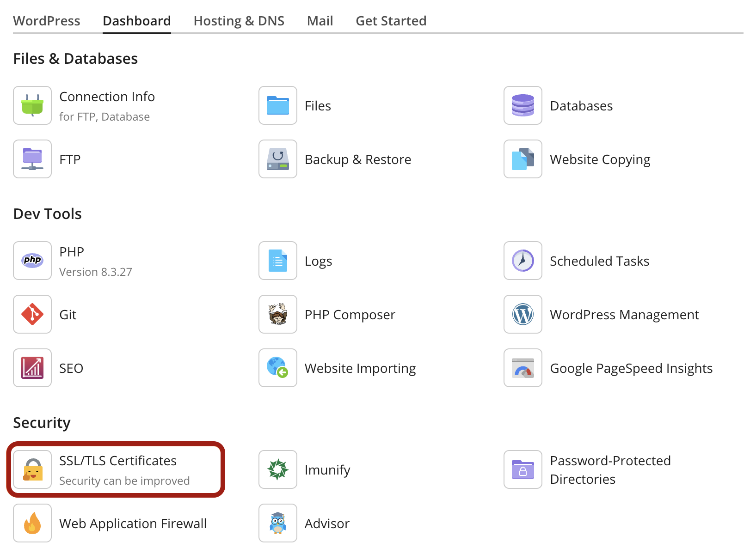750x560 pixels.
Task: Switch to the WordPress tab
Action: 47,21
